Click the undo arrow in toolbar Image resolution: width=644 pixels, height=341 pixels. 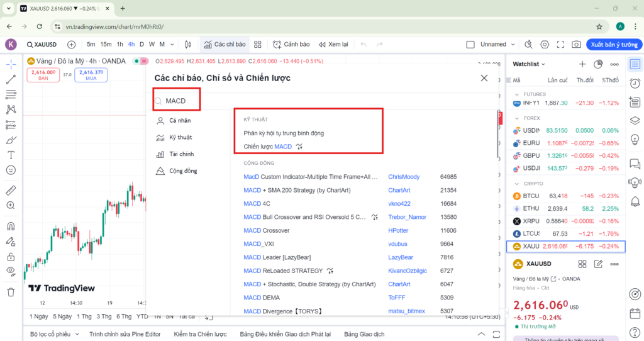click(x=364, y=45)
